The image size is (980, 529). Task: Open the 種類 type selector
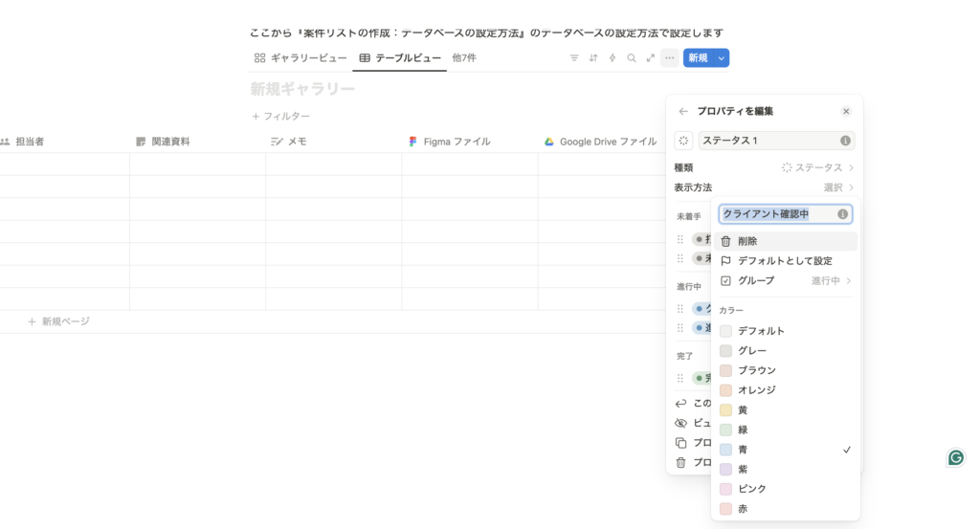coord(764,167)
